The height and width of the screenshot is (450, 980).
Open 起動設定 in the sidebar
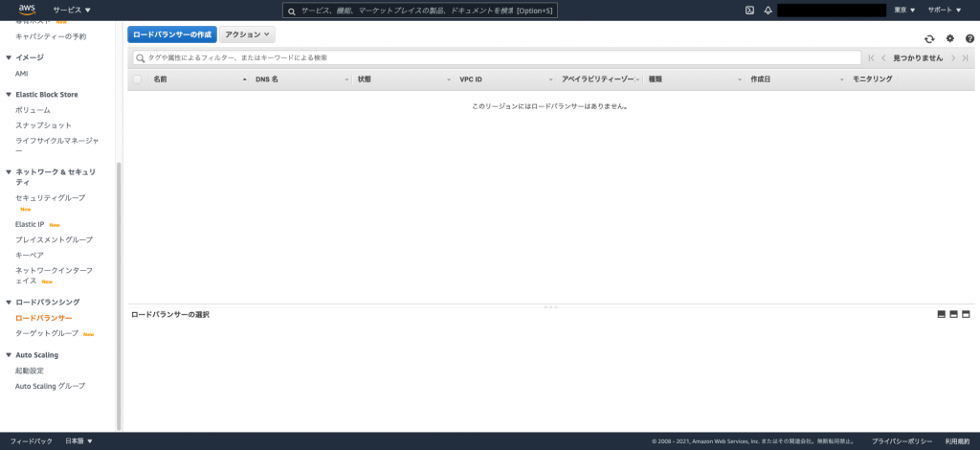30,371
